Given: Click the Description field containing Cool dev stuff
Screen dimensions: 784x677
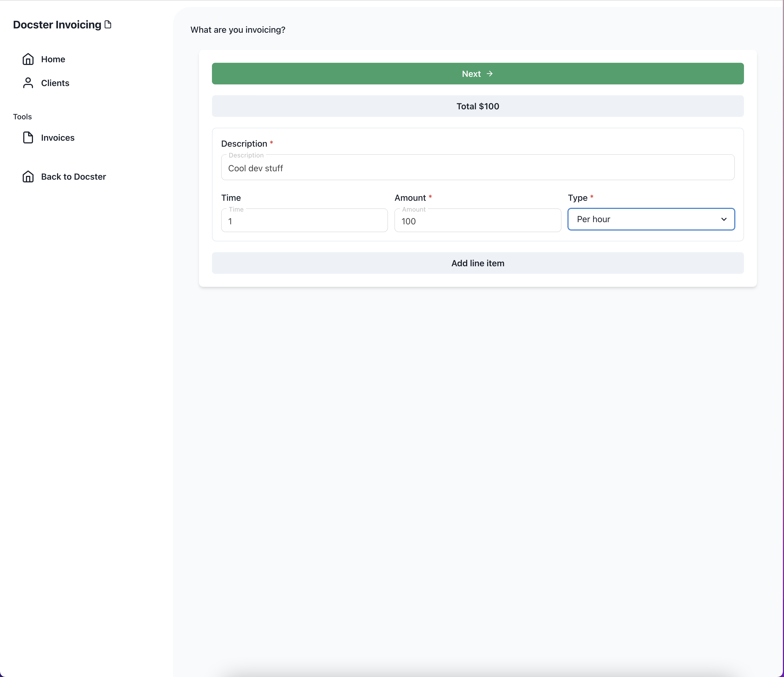Looking at the screenshot, I should coord(477,168).
